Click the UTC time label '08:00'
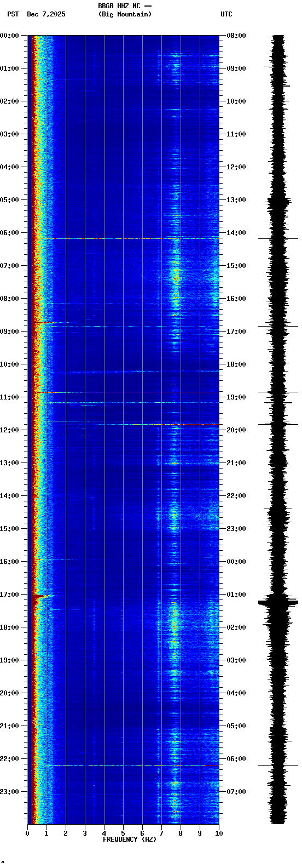This screenshot has height=868, width=302. (236, 36)
